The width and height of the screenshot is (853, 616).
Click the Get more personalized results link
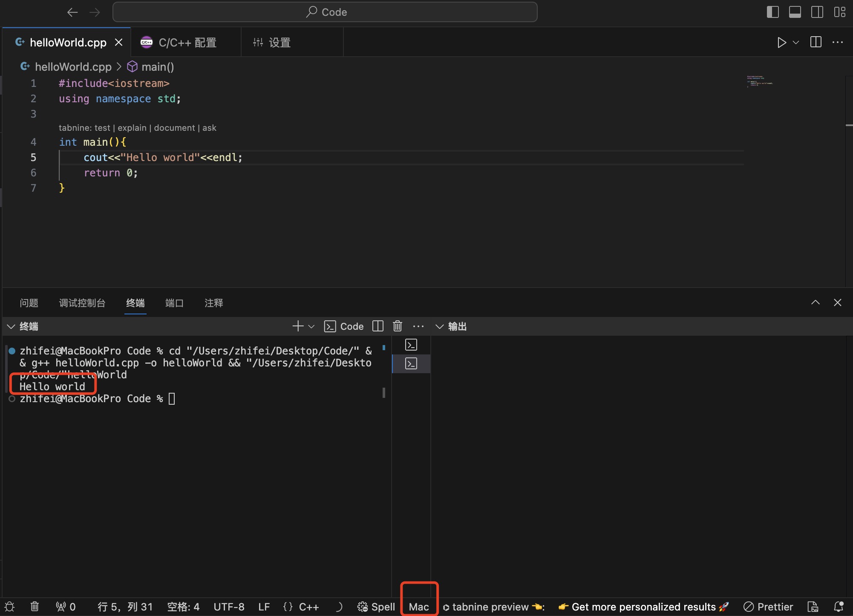tap(643, 607)
